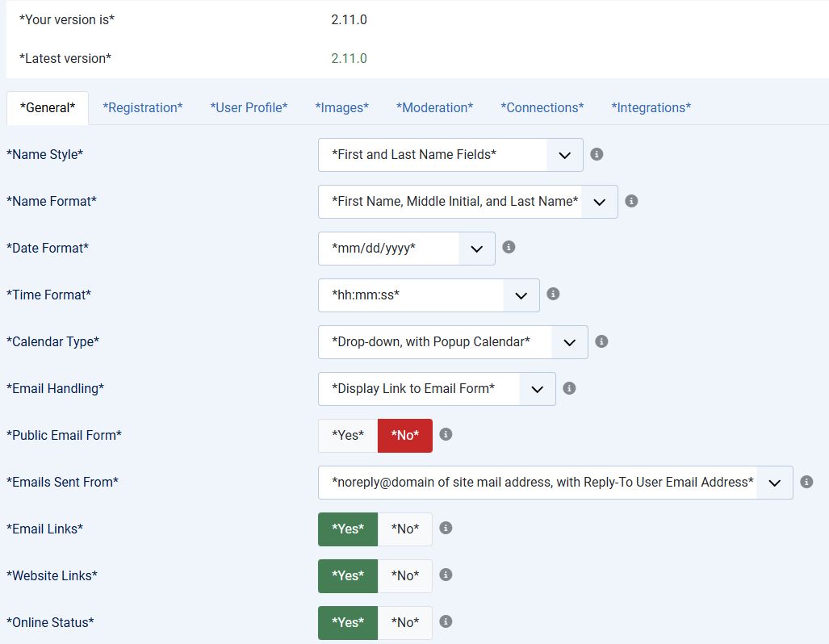Expand the Calendar Type dropdown
The width and height of the screenshot is (829, 644).
click(453, 342)
